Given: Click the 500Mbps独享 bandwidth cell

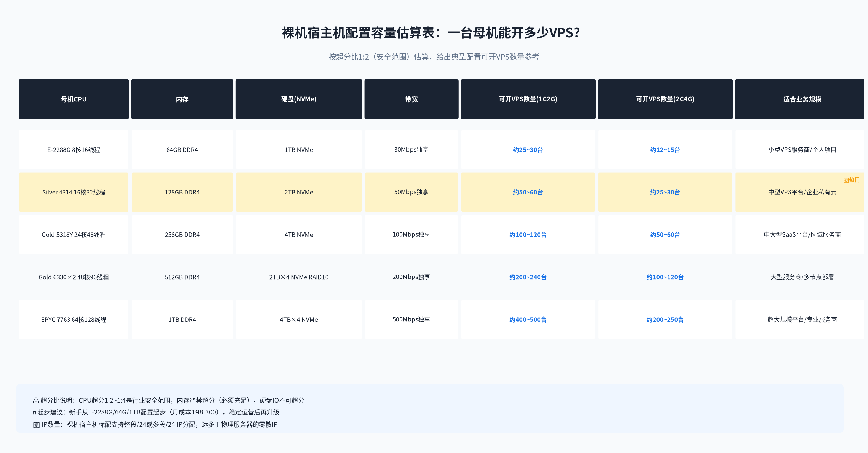Looking at the screenshot, I should point(411,320).
